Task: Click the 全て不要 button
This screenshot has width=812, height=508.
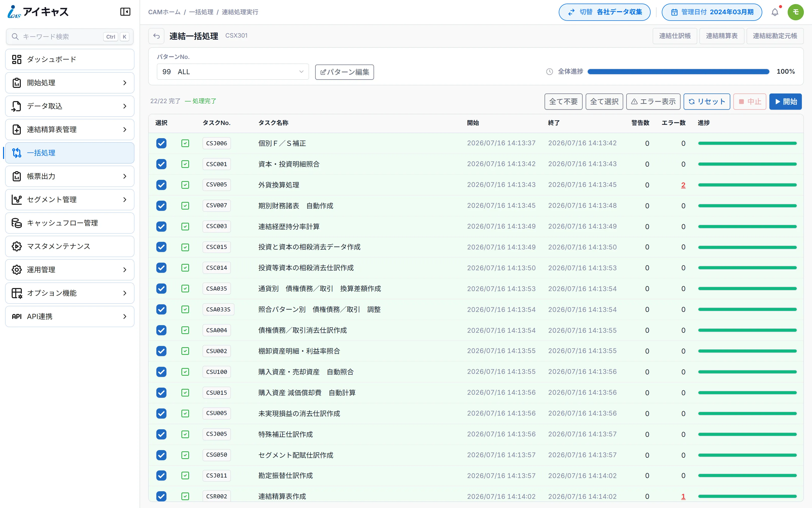Action: click(563, 102)
